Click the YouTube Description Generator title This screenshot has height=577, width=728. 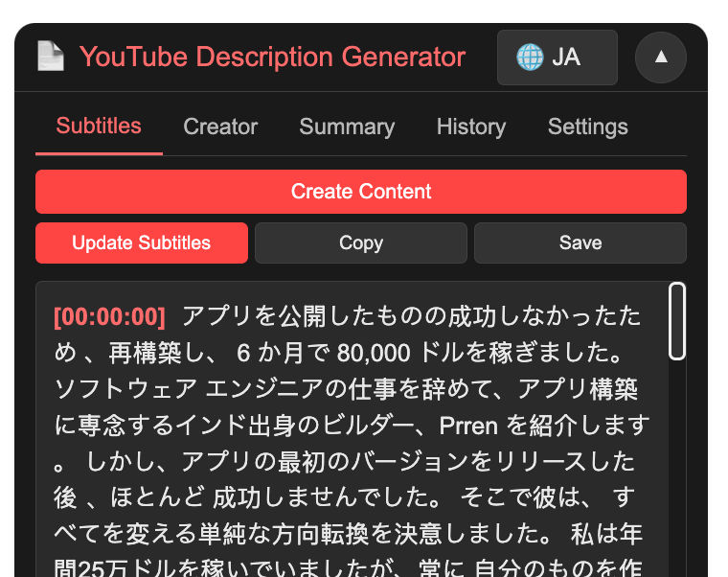click(273, 57)
